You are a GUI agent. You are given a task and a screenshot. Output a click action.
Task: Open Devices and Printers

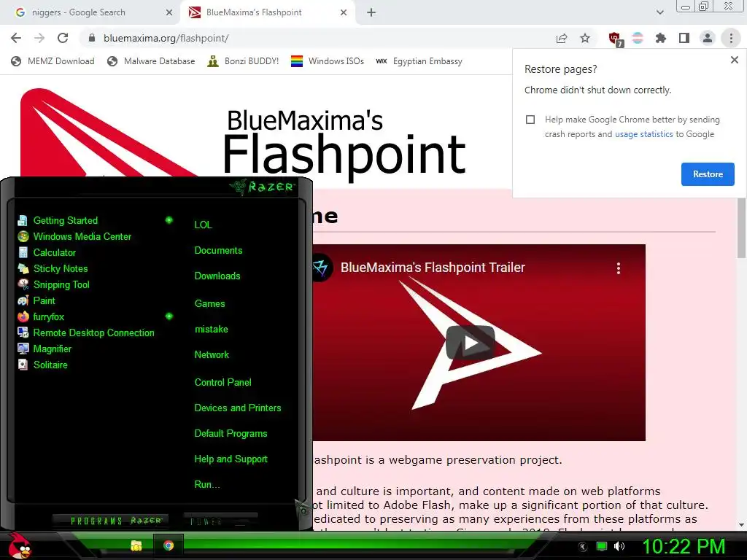[238, 408]
